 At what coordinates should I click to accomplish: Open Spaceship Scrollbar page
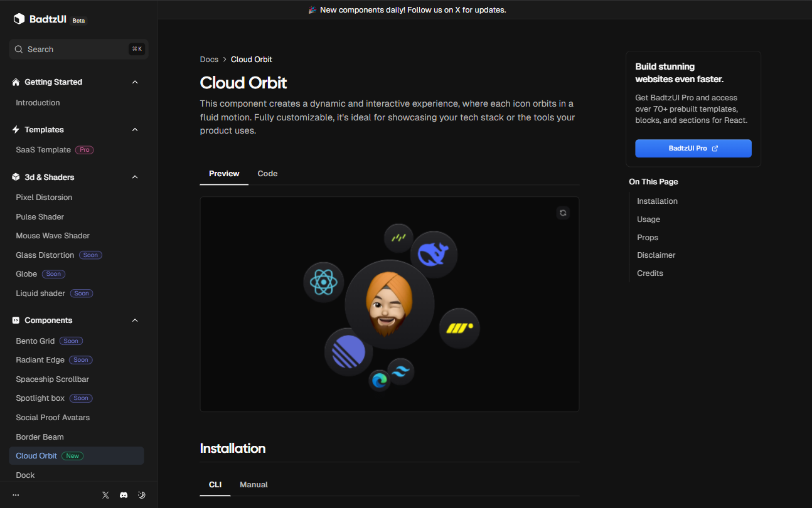click(x=53, y=379)
